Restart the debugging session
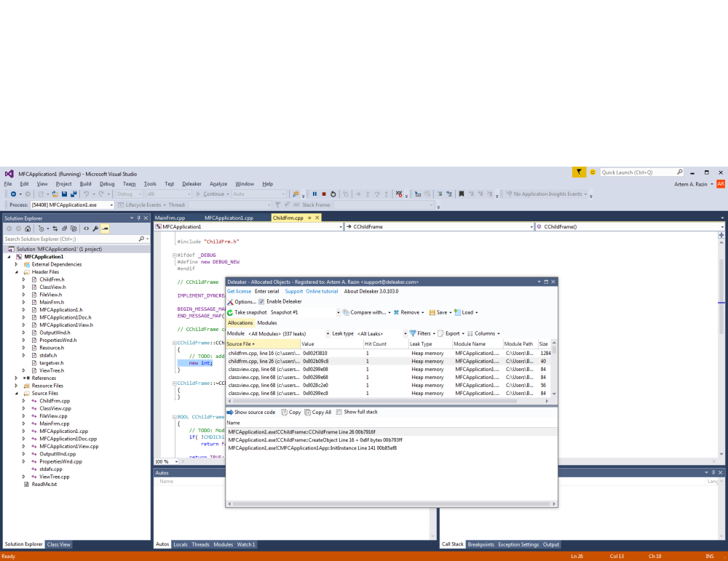This screenshot has width=728, height=561. (333, 194)
